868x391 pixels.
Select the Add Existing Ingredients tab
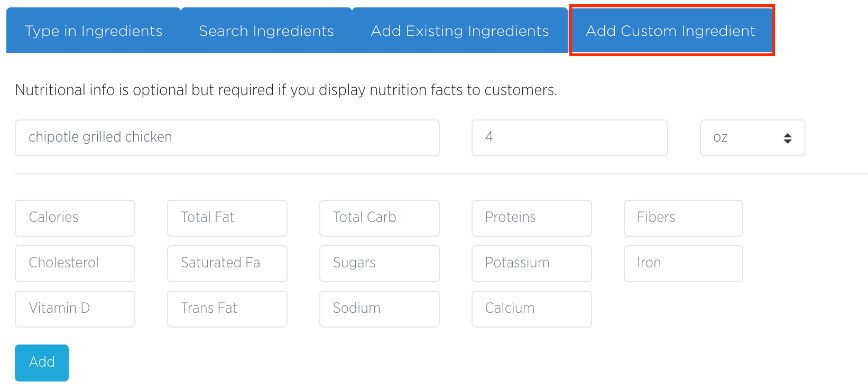[x=460, y=31]
